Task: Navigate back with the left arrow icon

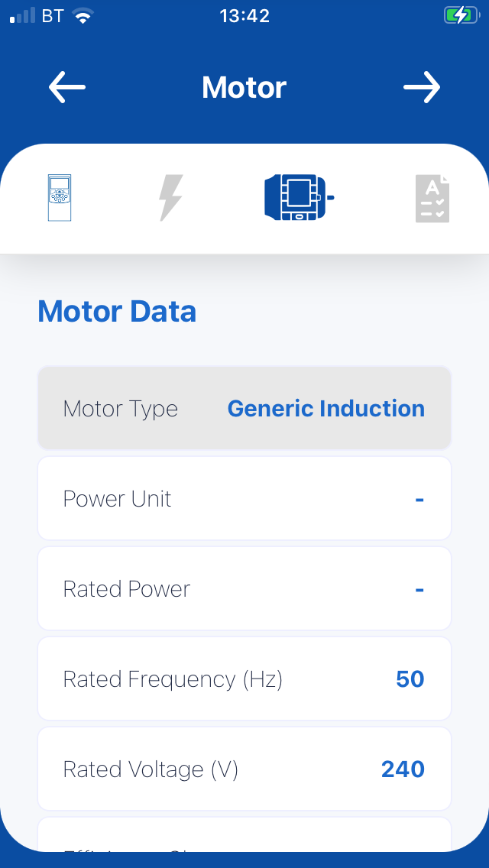Action: coord(66,86)
